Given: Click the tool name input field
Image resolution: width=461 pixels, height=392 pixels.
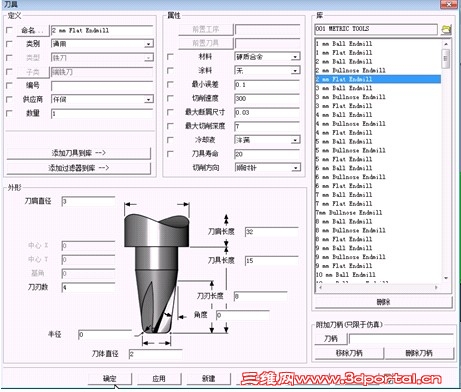Looking at the screenshot, I should (102, 30).
